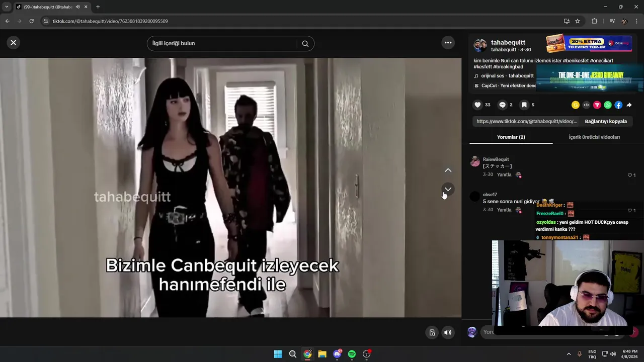The width and height of the screenshot is (644, 362).
Task: Click 'Bağlantıyı kopyala' button
Action: [x=606, y=121]
